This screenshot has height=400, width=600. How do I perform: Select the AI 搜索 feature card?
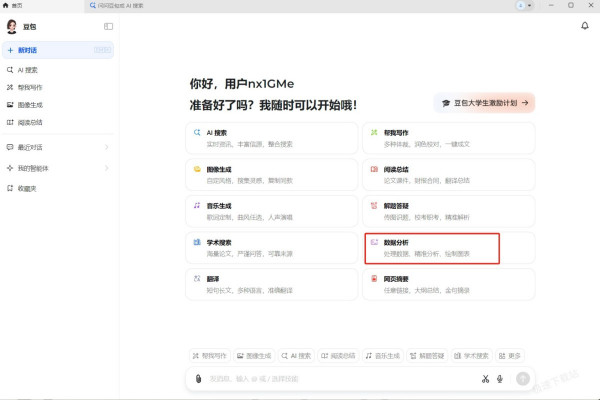272,138
